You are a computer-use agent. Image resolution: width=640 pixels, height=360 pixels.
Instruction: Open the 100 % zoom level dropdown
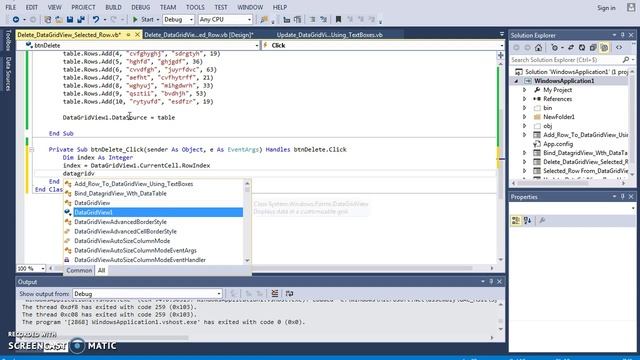coord(31,269)
